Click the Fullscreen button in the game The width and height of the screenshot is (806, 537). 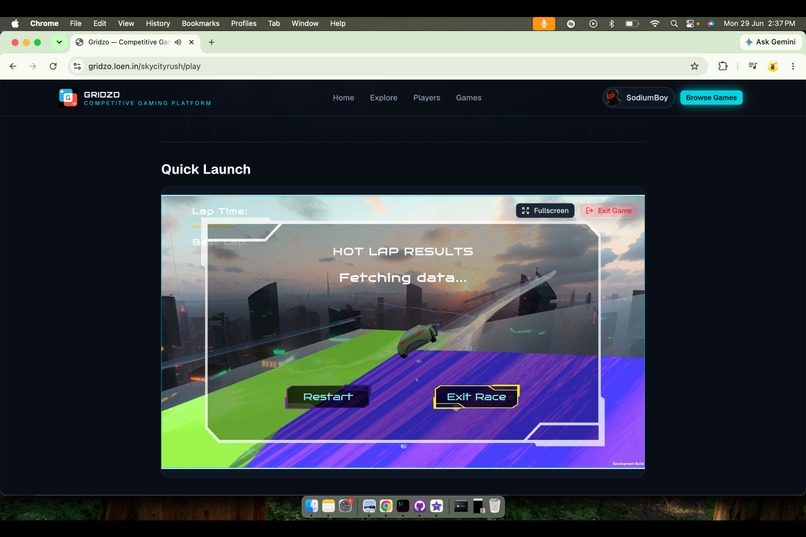[x=545, y=211]
